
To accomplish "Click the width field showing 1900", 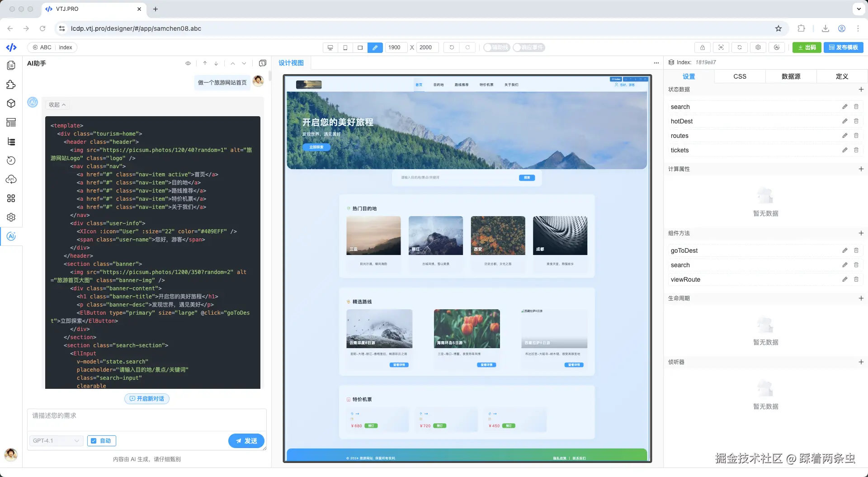I will (x=396, y=47).
